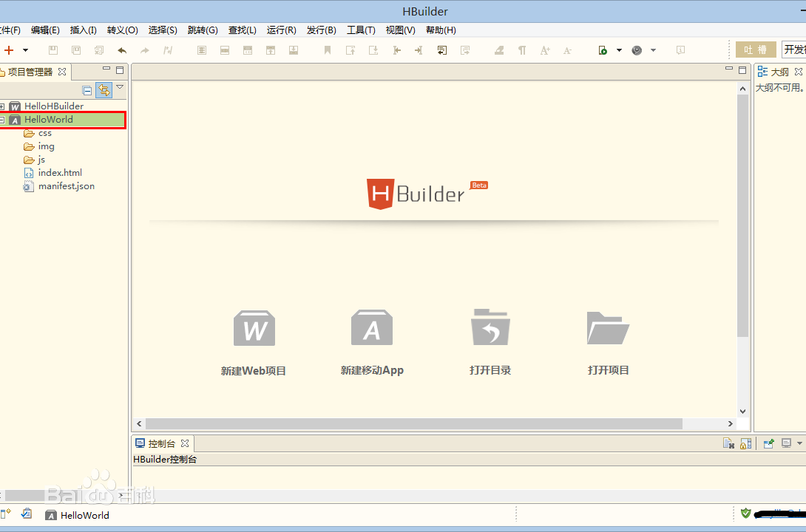This screenshot has width=806, height=532.
Task: Click the 打开项目 icon
Action: coord(608,327)
